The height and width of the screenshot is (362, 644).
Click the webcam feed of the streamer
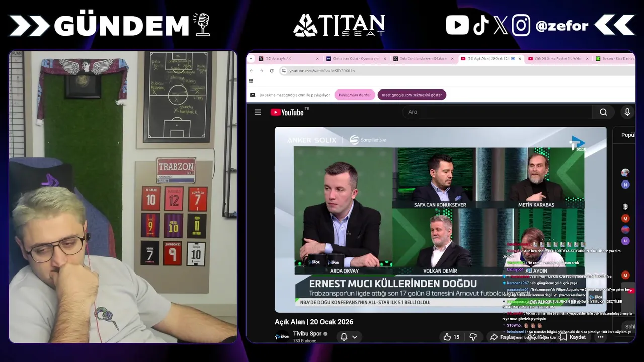click(x=122, y=197)
